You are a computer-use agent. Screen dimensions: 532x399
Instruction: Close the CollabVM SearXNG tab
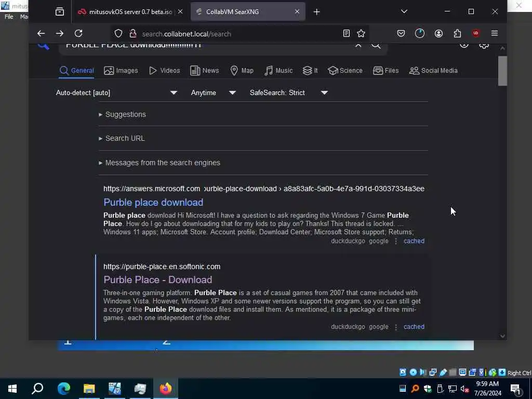[297, 11]
